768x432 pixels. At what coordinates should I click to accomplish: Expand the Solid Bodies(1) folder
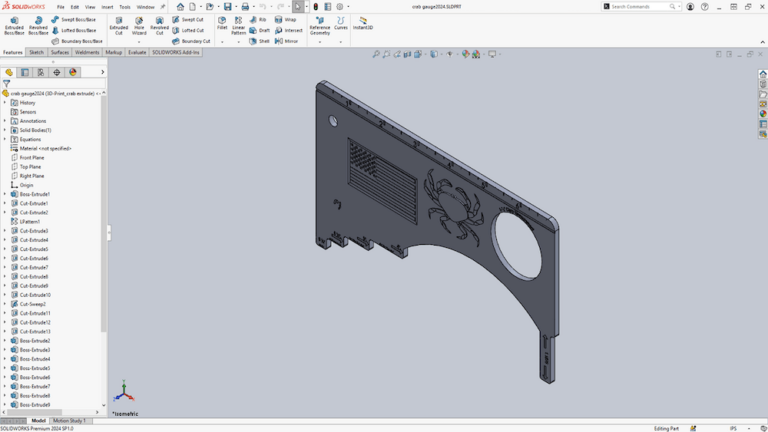[5, 130]
